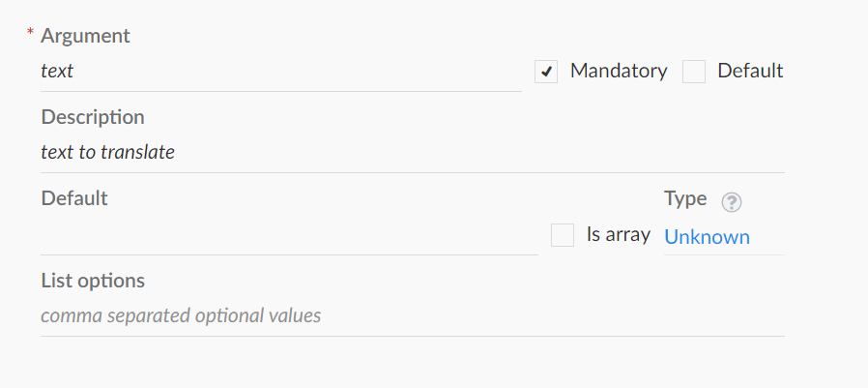Viewport: 868px width, 388px height.
Task: Tick the Default checkbox beside Mandatory
Action: pyautogui.click(x=694, y=72)
